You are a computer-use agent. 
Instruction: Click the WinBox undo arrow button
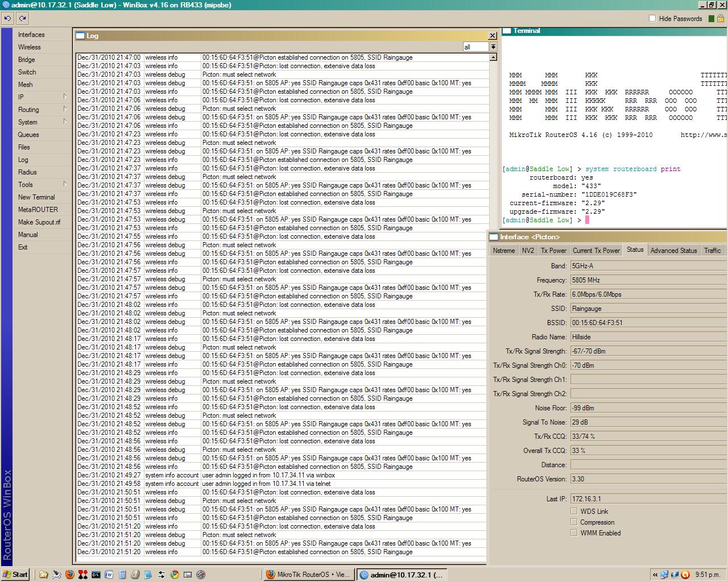[x=7, y=18]
